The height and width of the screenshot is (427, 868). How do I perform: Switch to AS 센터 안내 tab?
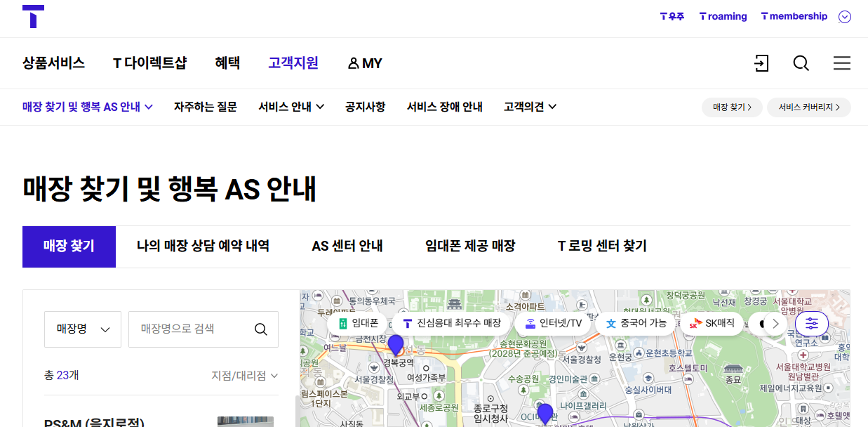tap(347, 247)
